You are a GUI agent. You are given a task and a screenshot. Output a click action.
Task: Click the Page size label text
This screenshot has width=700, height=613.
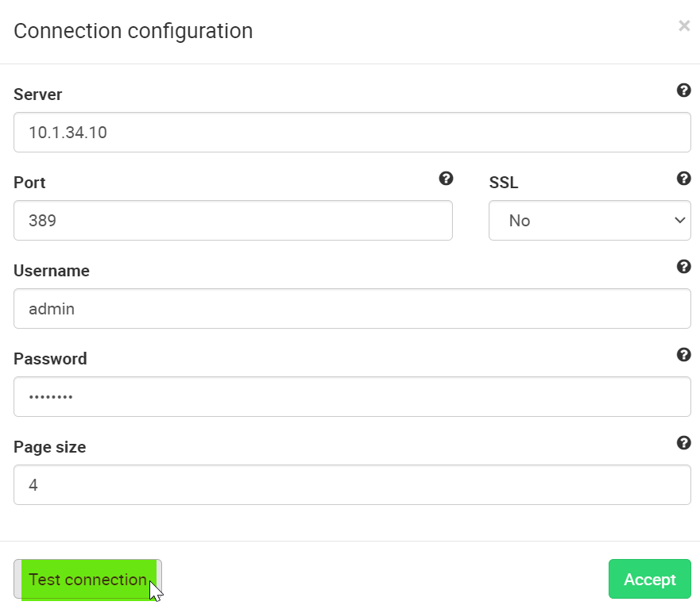(49, 447)
